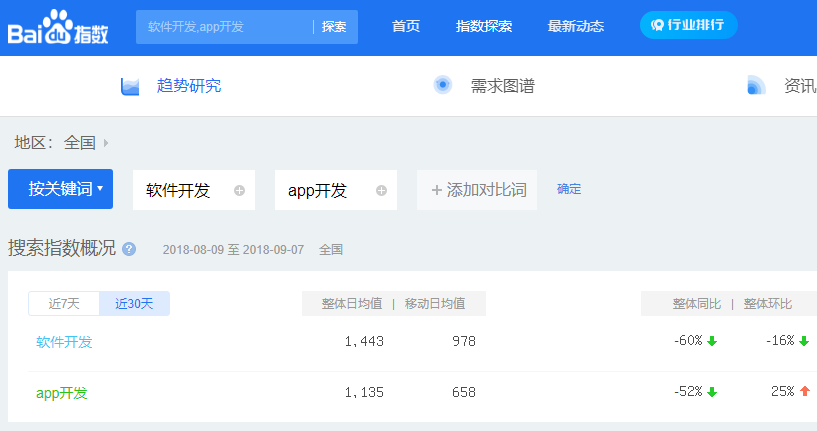
Task: Click the 软件开发 keyword field
Action: pyautogui.click(x=194, y=190)
